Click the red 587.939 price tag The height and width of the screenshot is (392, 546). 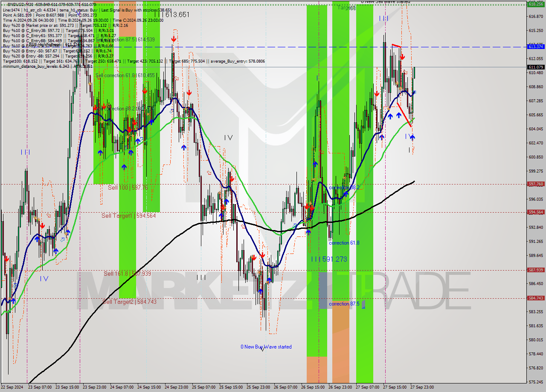536,270
